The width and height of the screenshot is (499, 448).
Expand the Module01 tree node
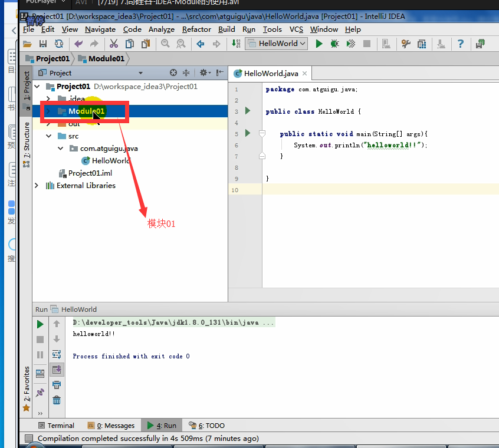coord(48,111)
